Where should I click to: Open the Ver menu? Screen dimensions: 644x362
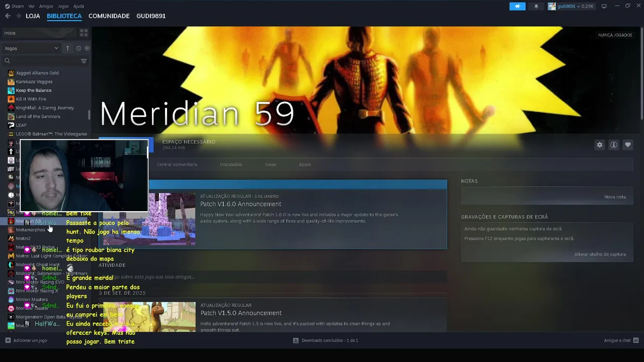pos(32,7)
